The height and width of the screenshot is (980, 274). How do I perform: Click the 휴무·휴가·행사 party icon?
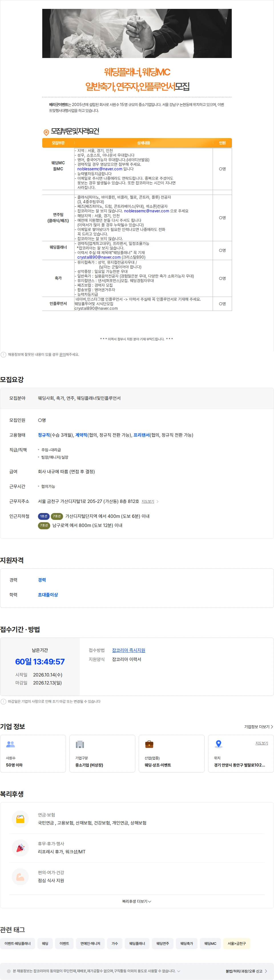[21, 848]
